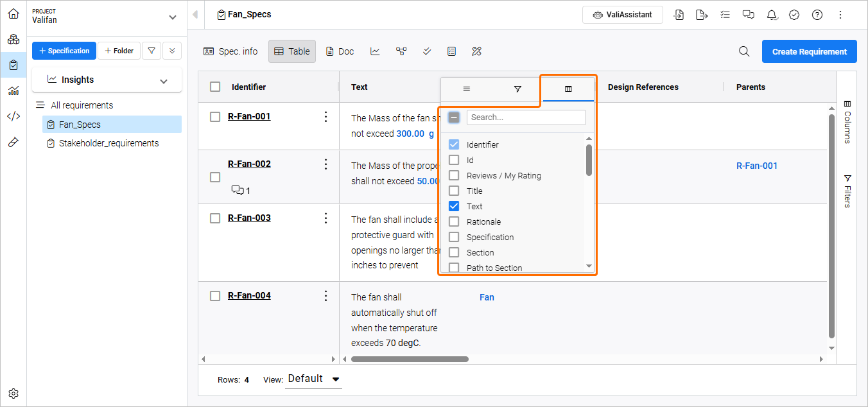Expand the Valifan project dropdown
Viewport: 868px width, 407px height.
(171, 17)
